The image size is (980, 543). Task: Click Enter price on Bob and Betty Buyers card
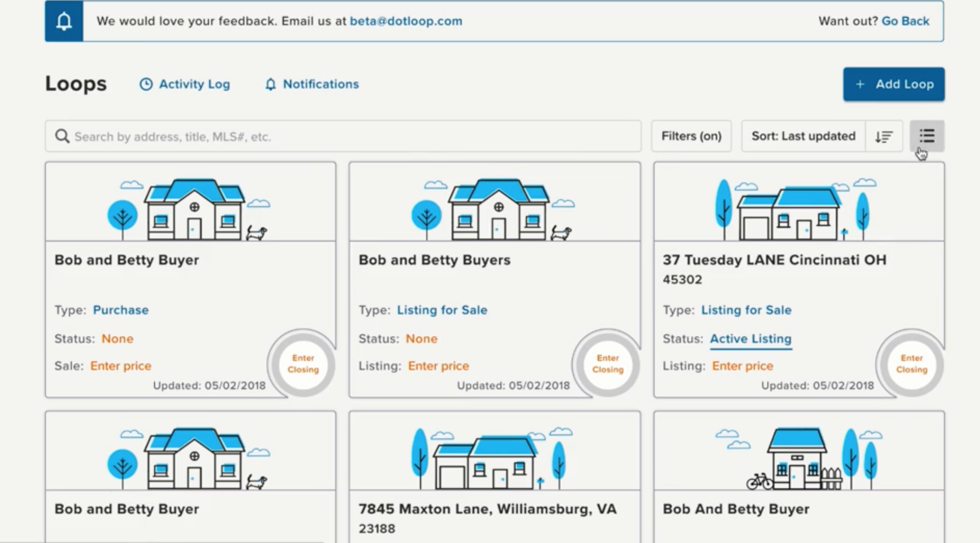[x=438, y=366]
